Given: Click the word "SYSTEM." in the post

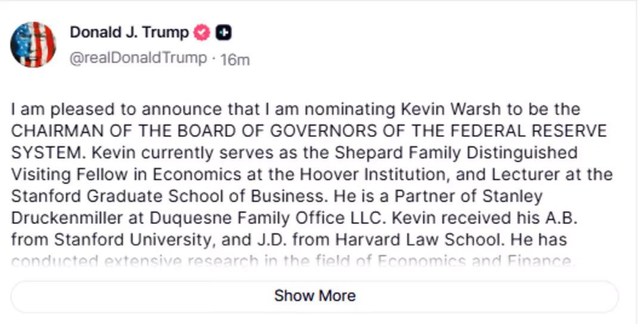Looking at the screenshot, I should coord(49,152).
